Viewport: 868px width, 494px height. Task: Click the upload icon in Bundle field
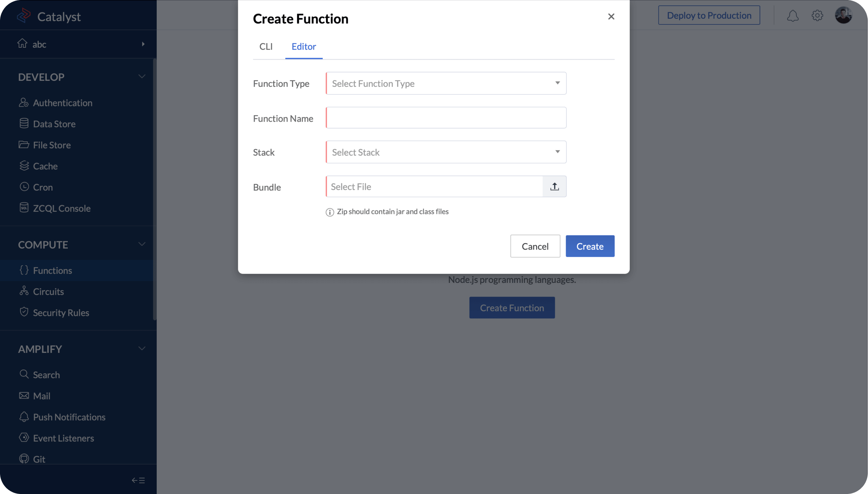click(x=554, y=187)
